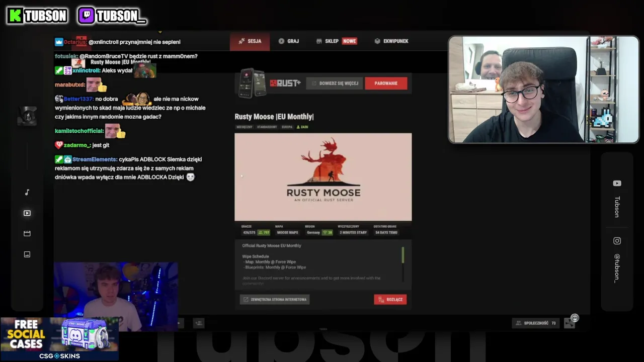Click the DOWIEDZ SIĘ WIĘCEJ button

[x=334, y=83]
